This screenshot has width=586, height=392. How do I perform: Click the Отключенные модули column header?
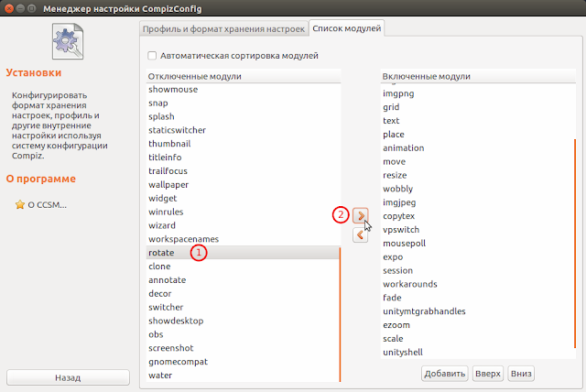[x=244, y=76]
